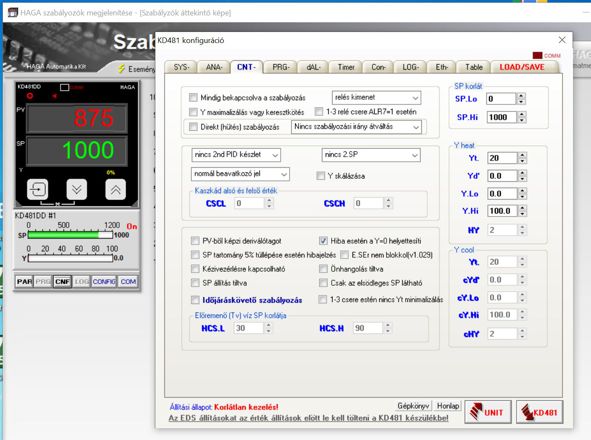Select the Table tab
Viewport: 591px width, 440px height.
(473, 67)
